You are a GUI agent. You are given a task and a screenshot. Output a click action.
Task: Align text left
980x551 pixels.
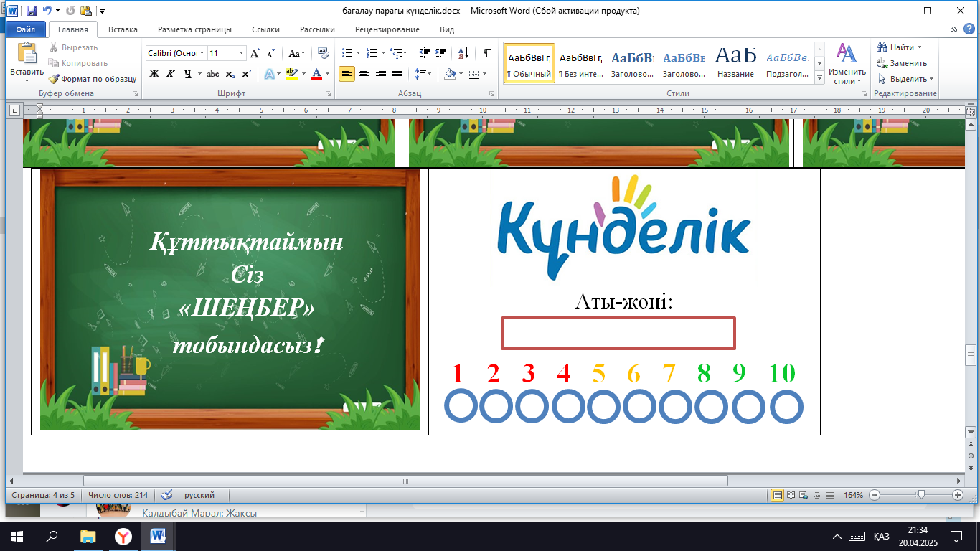(347, 74)
